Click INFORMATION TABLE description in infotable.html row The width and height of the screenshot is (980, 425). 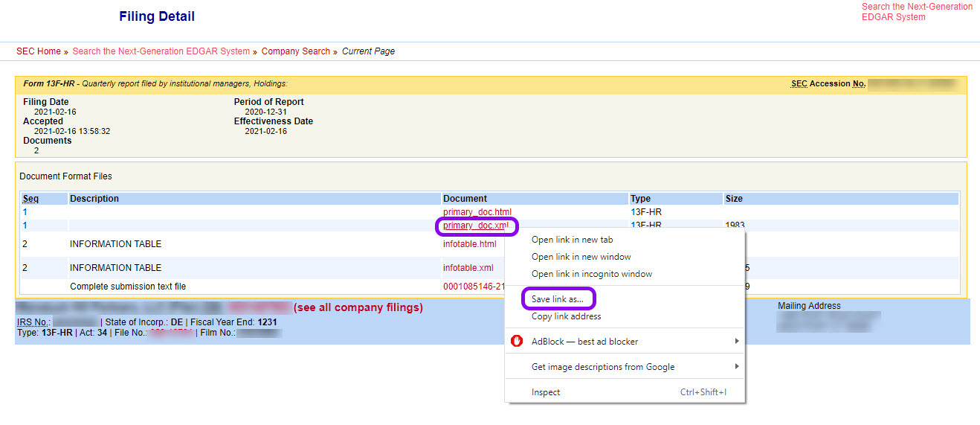coord(115,244)
